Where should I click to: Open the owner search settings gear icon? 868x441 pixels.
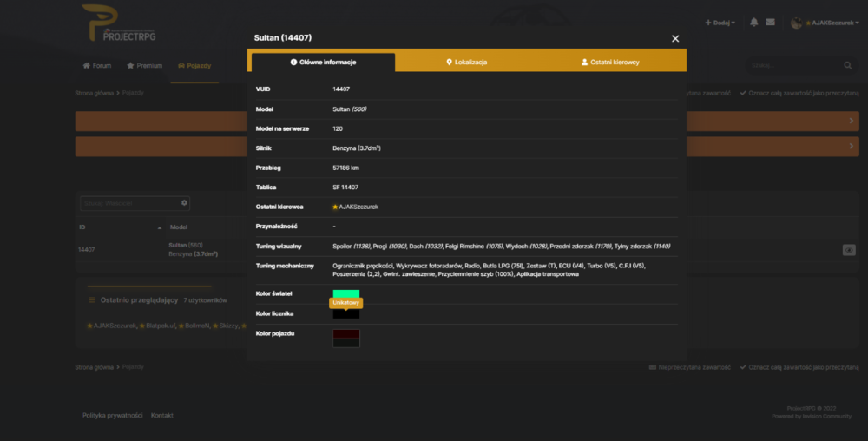pos(184,203)
